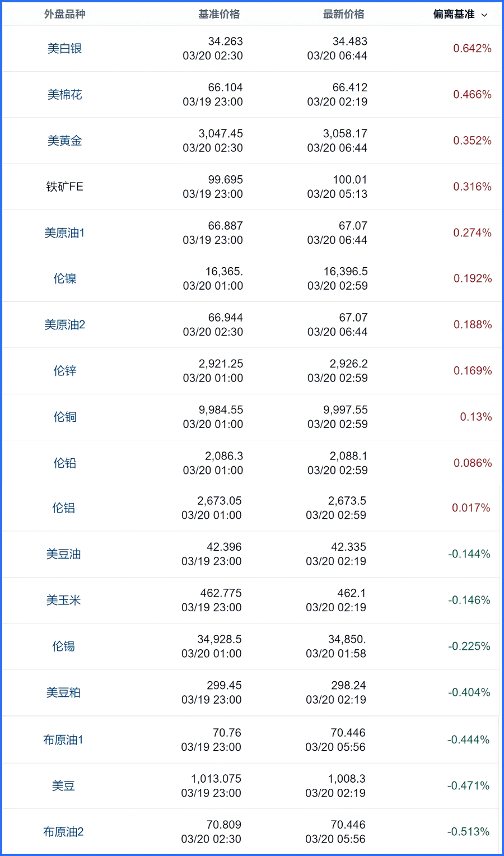The height and width of the screenshot is (856, 504).
Task: Open the 美原油2 commodity link
Action: pyautogui.click(x=64, y=324)
